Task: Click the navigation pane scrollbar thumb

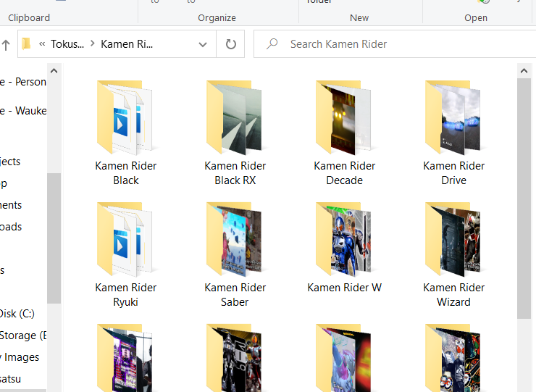Action: (x=54, y=238)
